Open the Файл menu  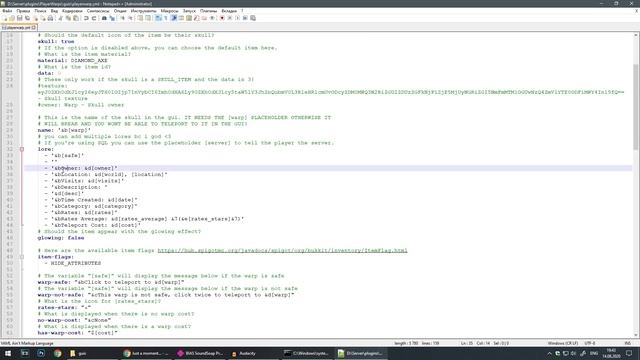point(7,11)
